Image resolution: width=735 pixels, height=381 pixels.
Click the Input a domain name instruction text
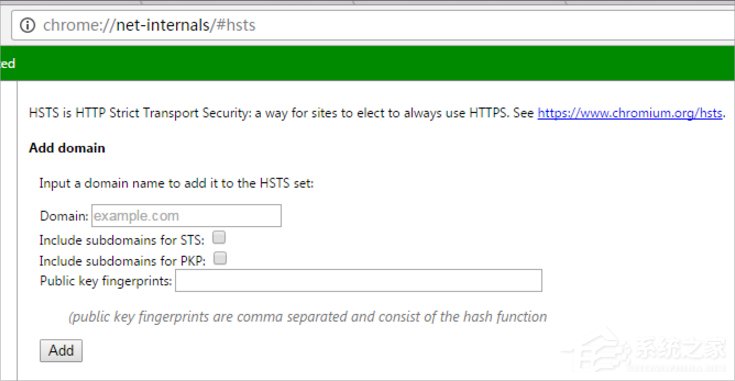176,183
